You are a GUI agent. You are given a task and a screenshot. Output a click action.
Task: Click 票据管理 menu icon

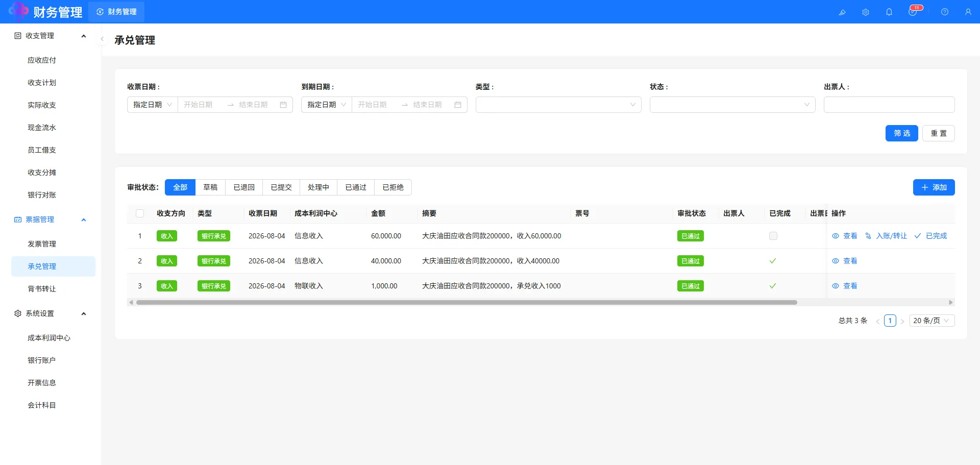pos(18,219)
